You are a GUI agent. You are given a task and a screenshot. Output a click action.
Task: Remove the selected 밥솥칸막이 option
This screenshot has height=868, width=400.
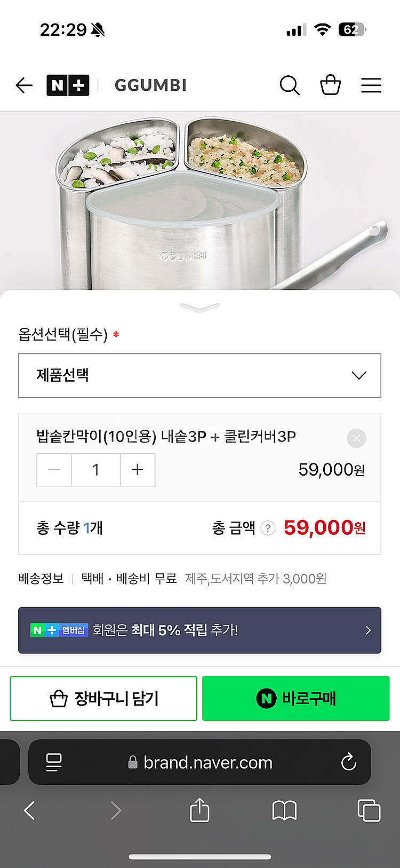[x=356, y=439]
